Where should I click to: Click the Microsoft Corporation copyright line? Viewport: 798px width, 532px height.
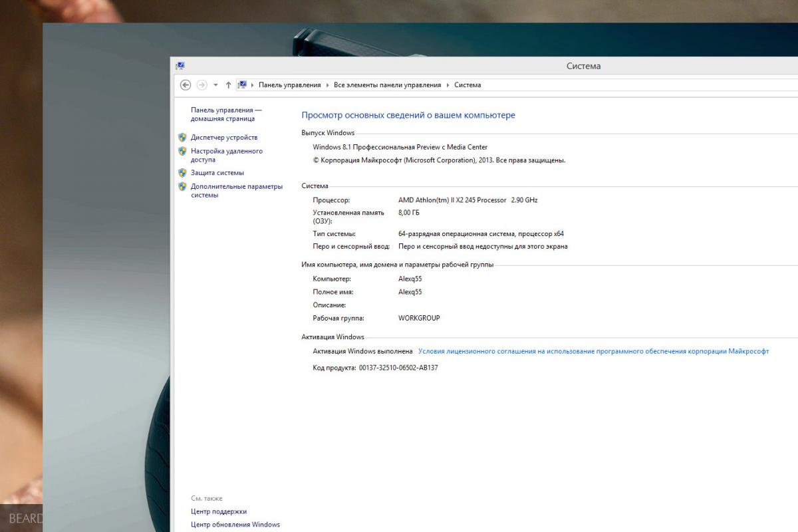[x=439, y=160]
